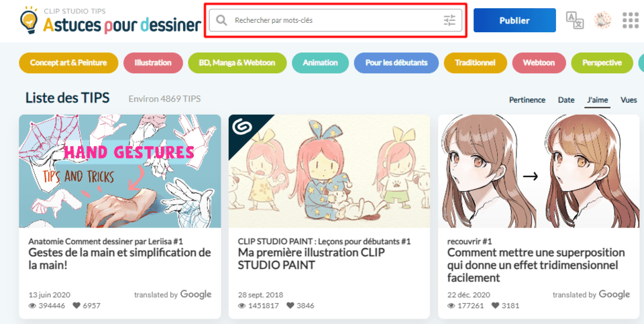Select the Illustration category
This screenshot has width=644, height=324.
153,63
